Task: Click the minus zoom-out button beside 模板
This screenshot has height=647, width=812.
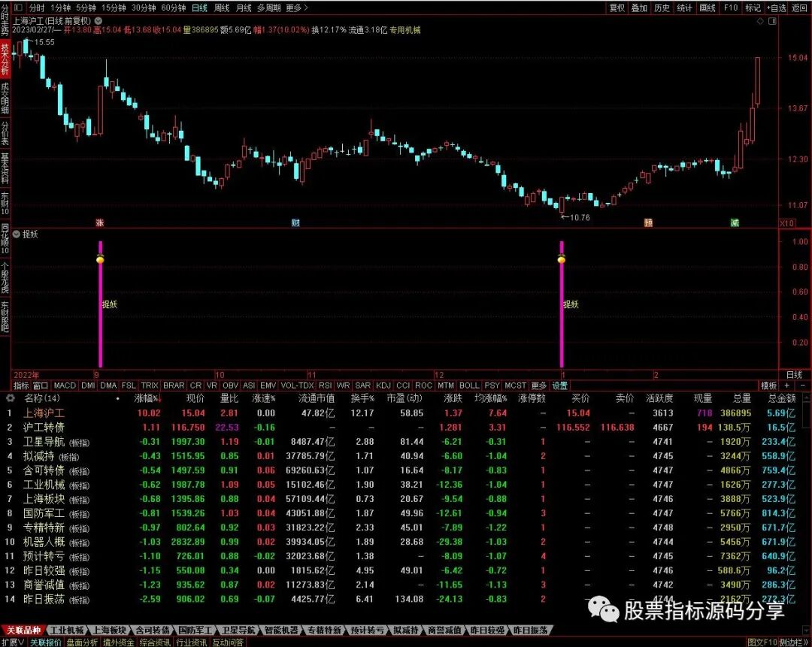Action: tap(803, 385)
